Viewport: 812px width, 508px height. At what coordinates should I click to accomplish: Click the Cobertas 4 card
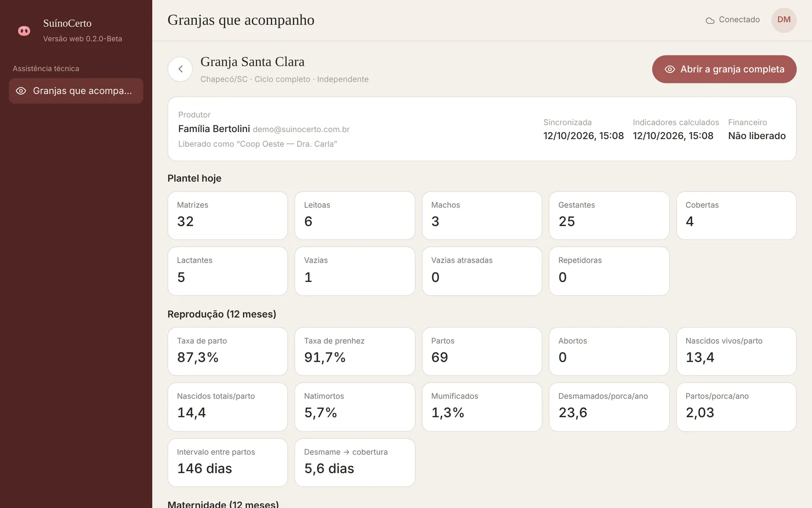[x=736, y=215]
